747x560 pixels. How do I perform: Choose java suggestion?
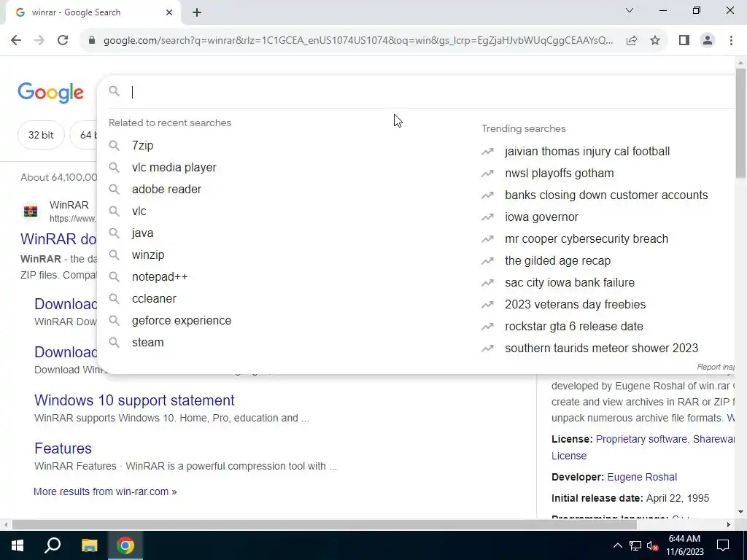pos(142,233)
